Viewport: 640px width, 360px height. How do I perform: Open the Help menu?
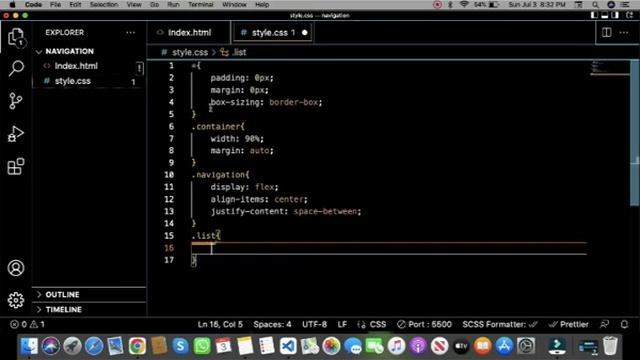[262, 4]
